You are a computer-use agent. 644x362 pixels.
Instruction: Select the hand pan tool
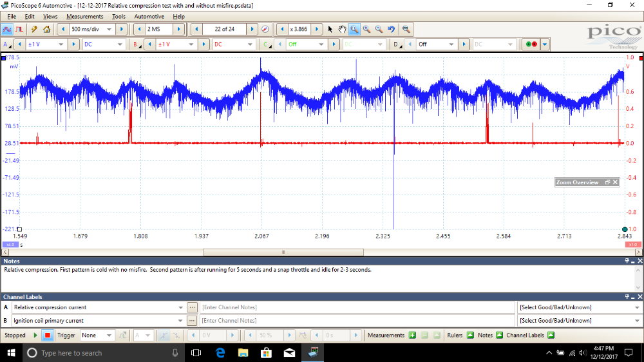tap(342, 29)
